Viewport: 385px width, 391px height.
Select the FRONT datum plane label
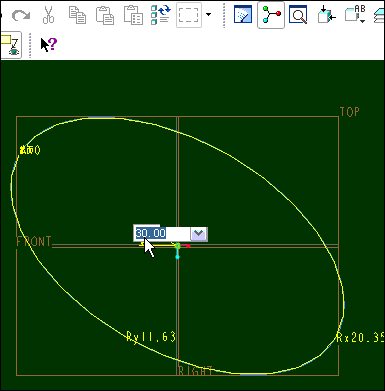point(34,241)
